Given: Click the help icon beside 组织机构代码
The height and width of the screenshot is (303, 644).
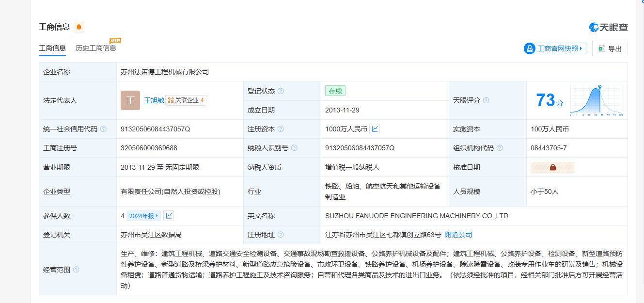Looking at the screenshot, I should pyautogui.click(x=500, y=148).
